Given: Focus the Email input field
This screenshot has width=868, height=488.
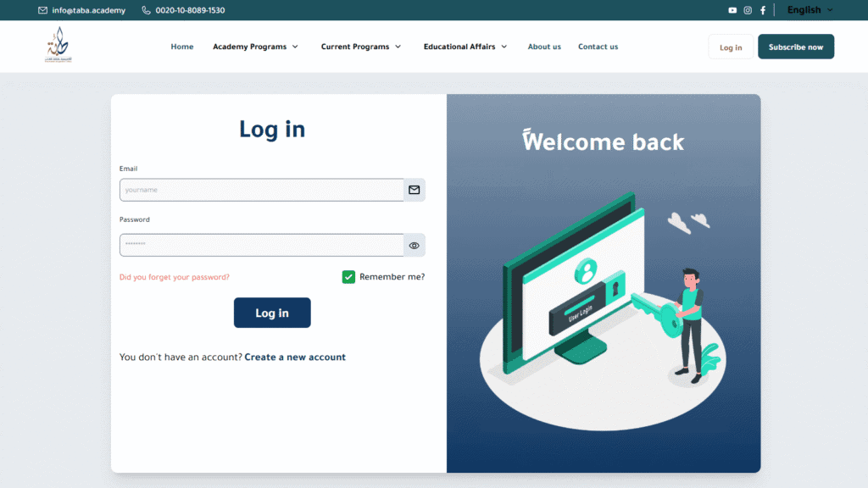Looking at the screenshot, I should (x=262, y=190).
